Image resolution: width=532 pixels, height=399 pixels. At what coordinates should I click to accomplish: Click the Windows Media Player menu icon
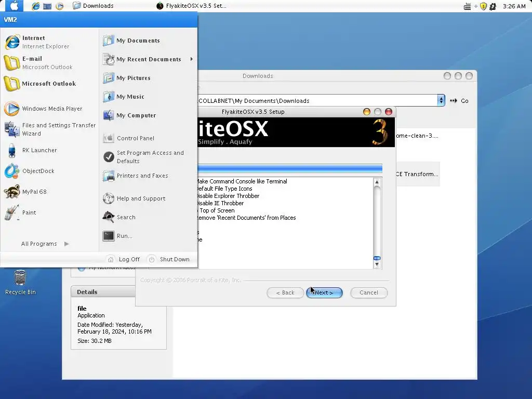(x=11, y=109)
